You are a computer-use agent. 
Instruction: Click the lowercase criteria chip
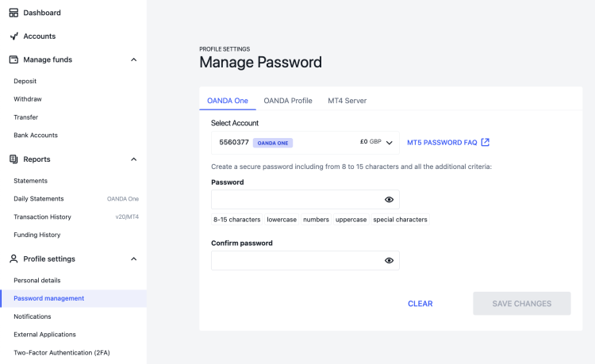click(282, 220)
